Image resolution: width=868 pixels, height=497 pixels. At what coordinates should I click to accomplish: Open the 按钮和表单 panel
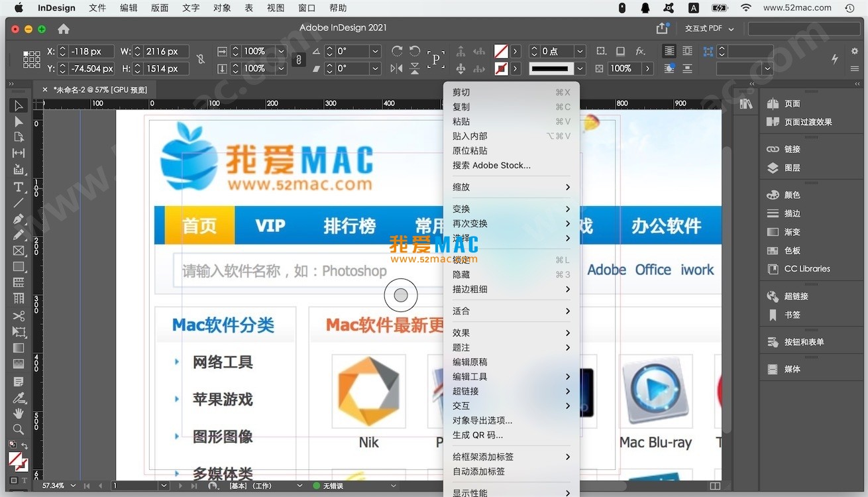804,342
